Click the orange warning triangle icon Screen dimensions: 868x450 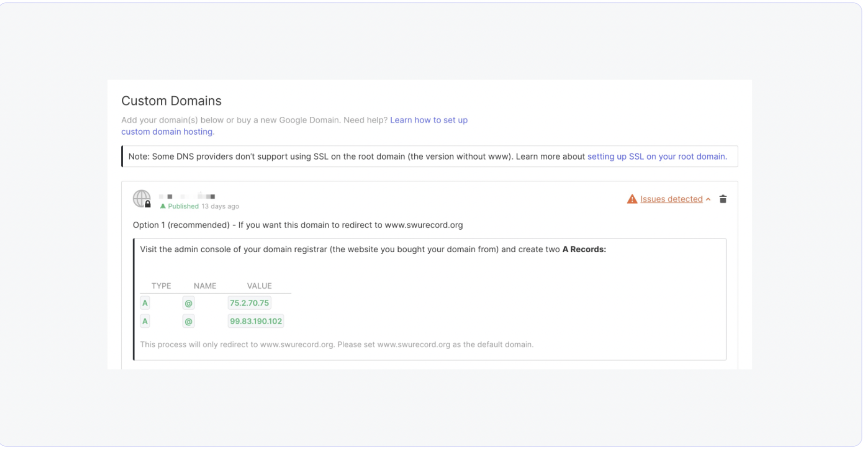pyautogui.click(x=631, y=199)
